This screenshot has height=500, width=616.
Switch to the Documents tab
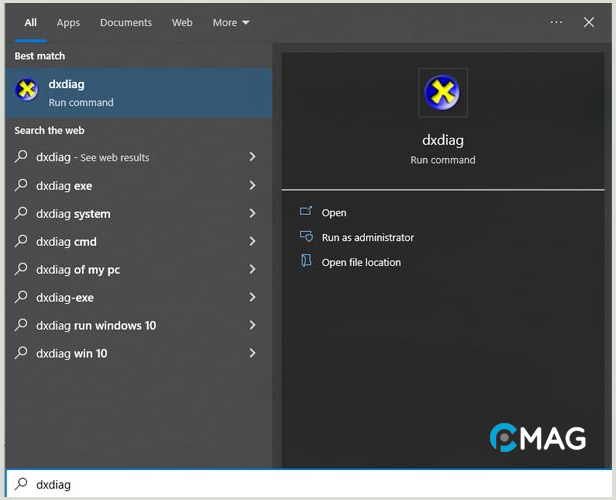pos(126,22)
